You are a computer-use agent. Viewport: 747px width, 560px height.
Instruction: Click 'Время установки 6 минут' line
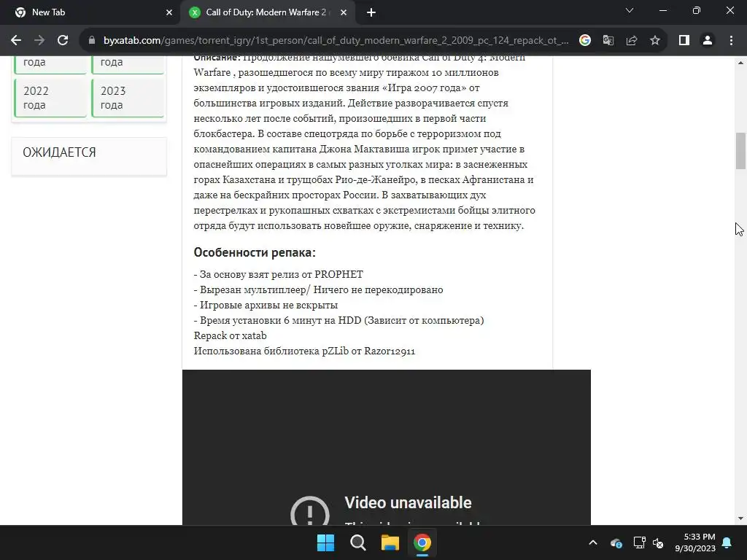(338, 320)
